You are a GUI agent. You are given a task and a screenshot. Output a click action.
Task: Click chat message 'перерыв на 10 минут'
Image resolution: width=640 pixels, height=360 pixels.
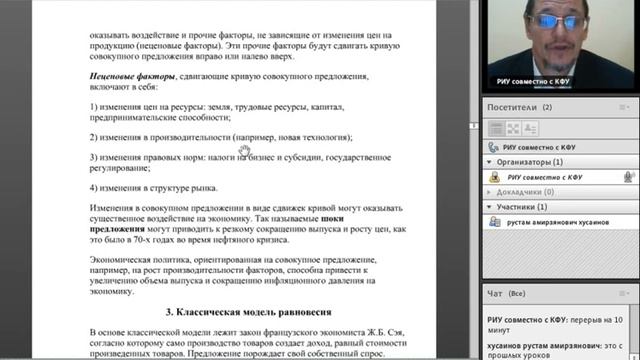click(x=555, y=324)
